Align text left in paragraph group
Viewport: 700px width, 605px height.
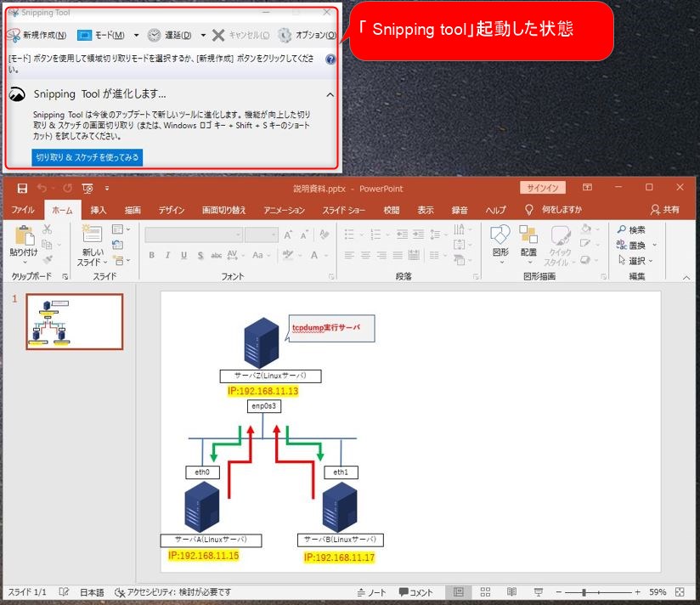click(x=349, y=255)
